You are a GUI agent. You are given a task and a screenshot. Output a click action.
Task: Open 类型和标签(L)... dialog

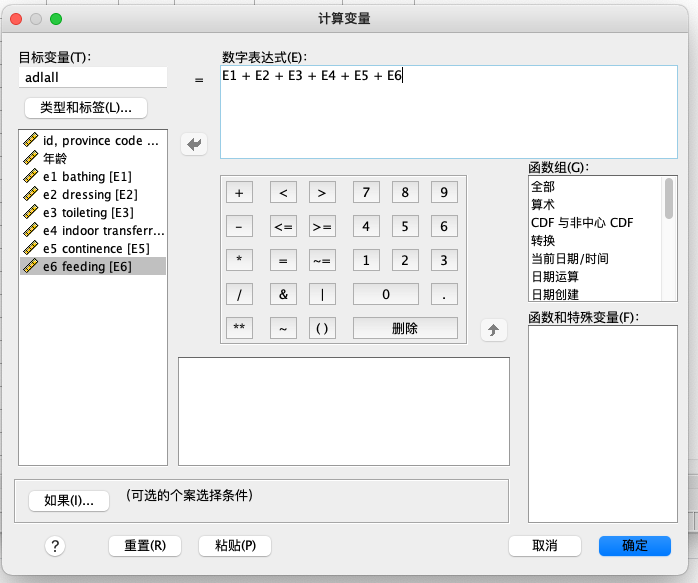coord(86,108)
